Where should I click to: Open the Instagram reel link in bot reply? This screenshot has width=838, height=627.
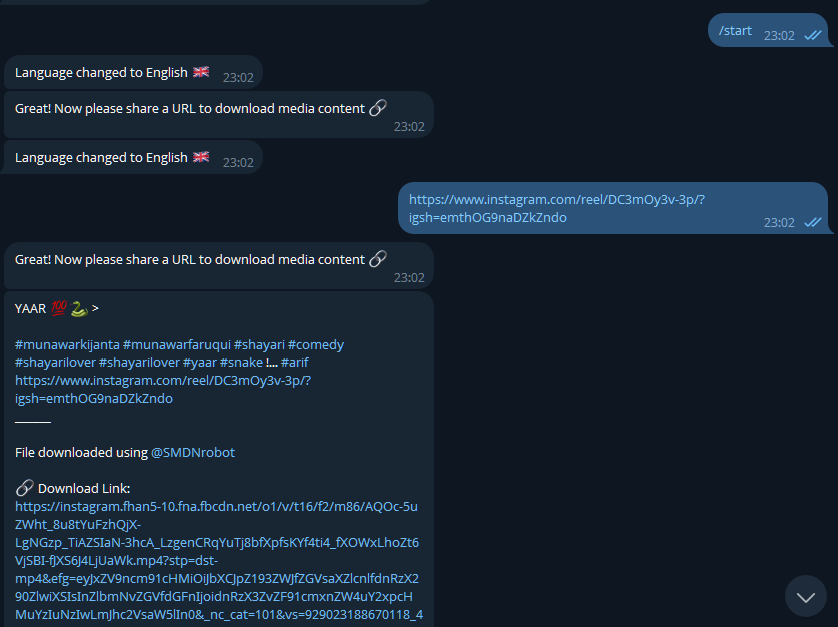pyautogui.click(x=162, y=389)
